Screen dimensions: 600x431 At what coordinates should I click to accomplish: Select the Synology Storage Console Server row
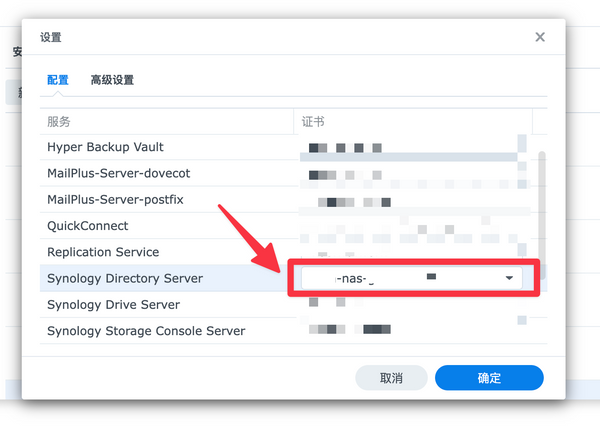(146, 330)
